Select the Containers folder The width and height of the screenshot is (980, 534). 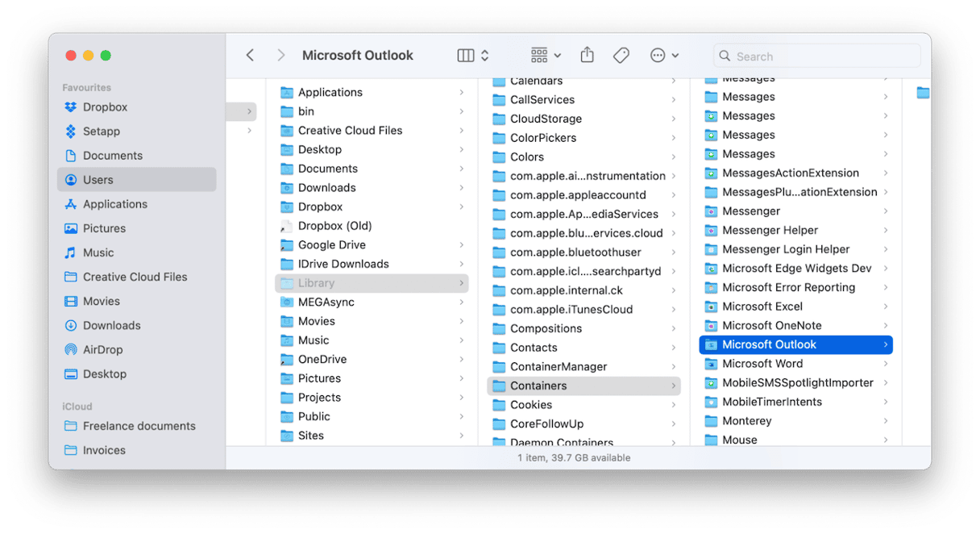(538, 386)
